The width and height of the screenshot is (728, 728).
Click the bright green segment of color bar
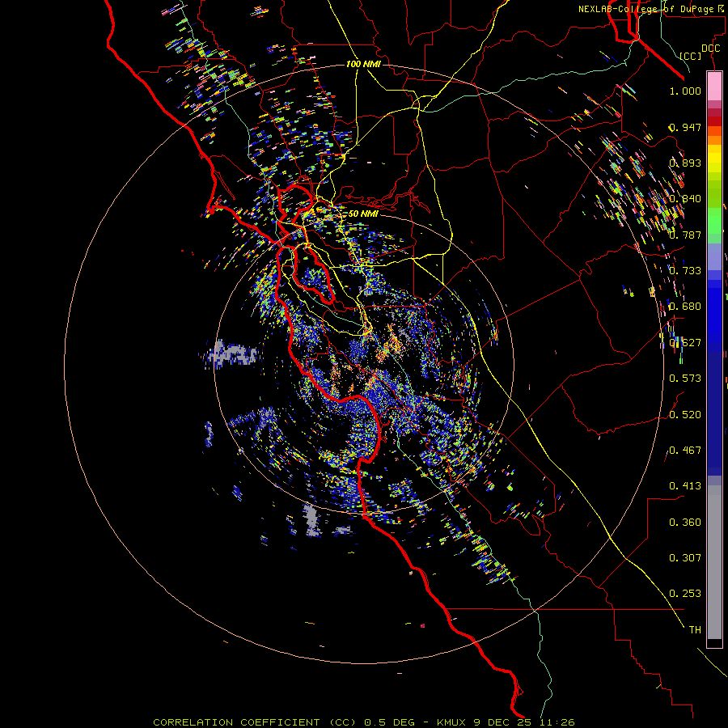(x=714, y=220)
